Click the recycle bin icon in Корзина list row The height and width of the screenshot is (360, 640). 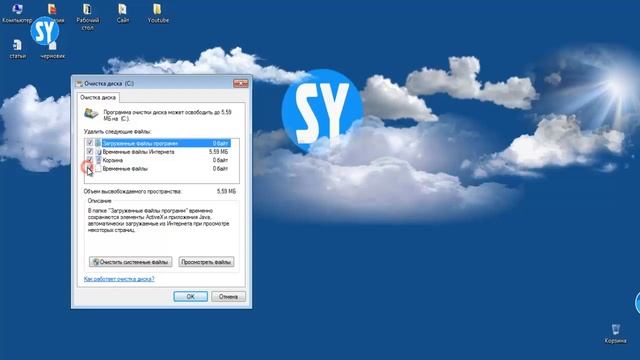(98, 160)
